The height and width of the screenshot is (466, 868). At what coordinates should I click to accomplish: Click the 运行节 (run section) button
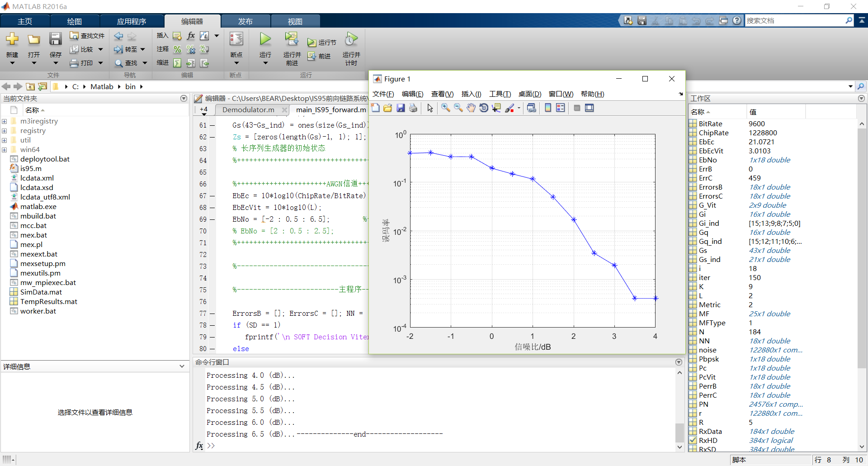coord(322,43)
